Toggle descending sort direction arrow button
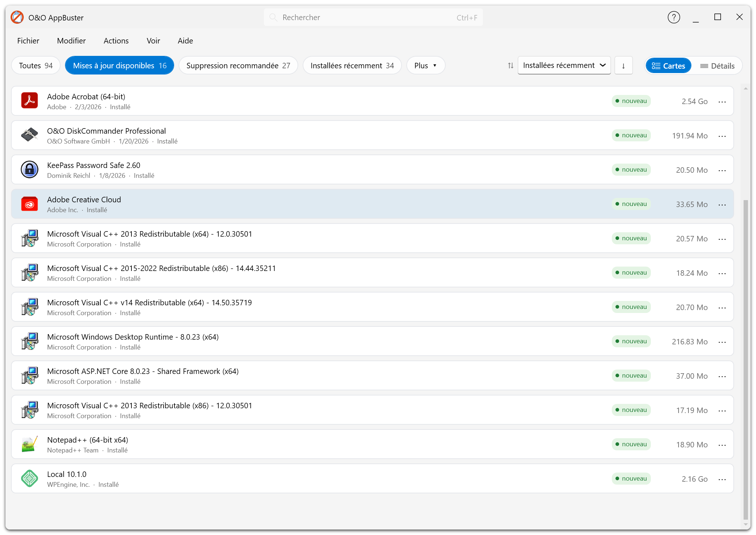756x535 pixels. point(623,65)
